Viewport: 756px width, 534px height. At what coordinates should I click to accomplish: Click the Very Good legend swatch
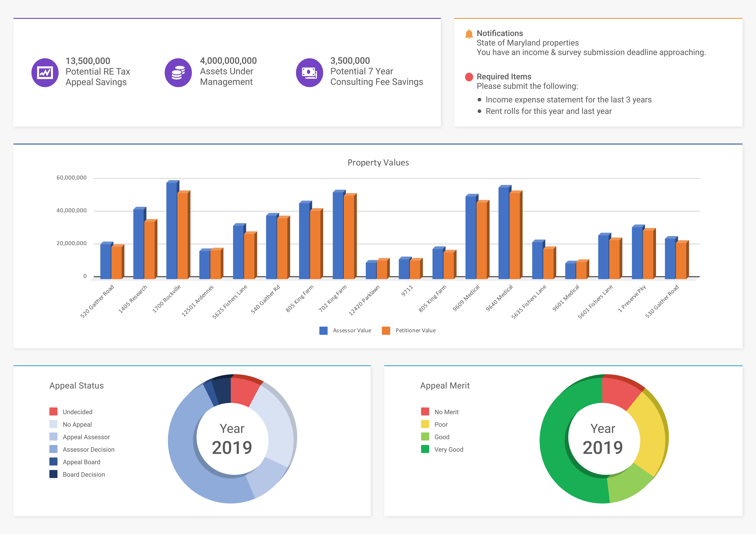point(425,449)
